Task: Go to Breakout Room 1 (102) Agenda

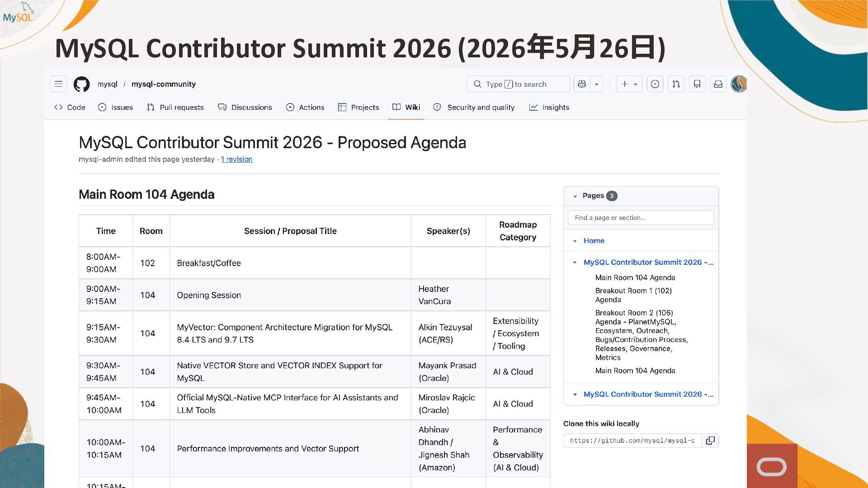Action: [x=633, y=295]
